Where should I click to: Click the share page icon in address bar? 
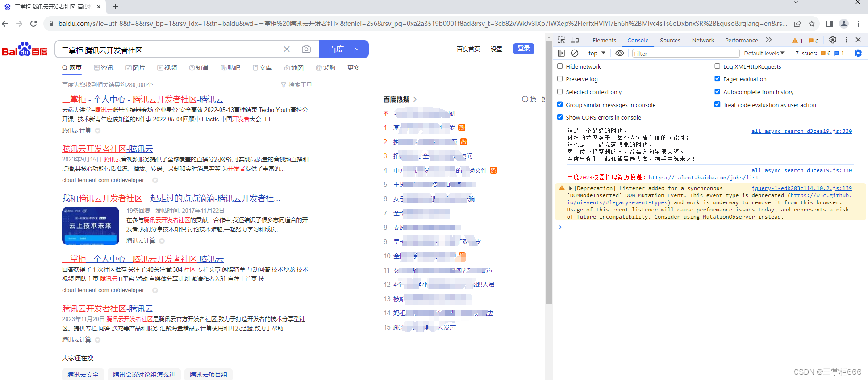797,24
